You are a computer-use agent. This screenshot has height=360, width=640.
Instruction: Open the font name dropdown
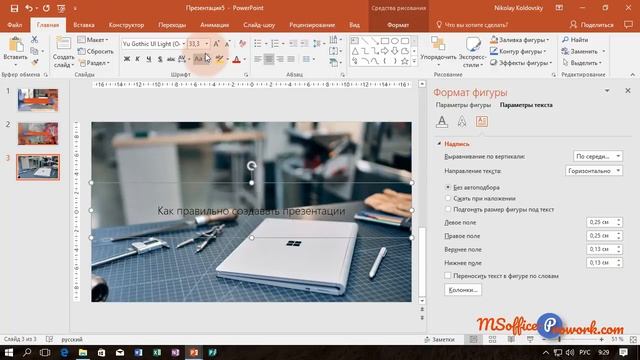184,44
